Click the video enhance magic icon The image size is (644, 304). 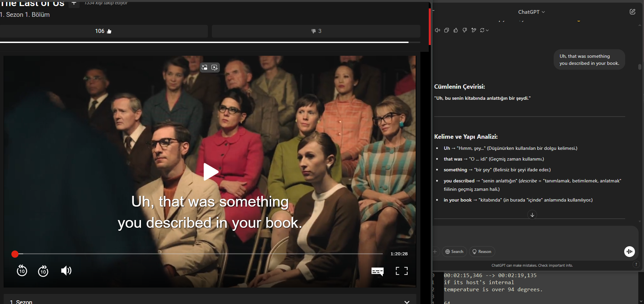215,68
